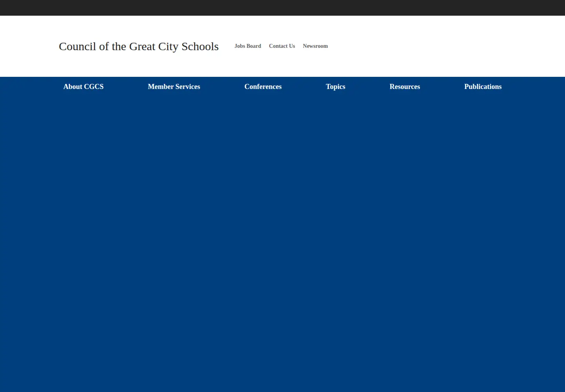565x392 pixels.
Task: Open the Council of the Great City Schools homepage
Action: pyautogui.click(x=139, y=46)
